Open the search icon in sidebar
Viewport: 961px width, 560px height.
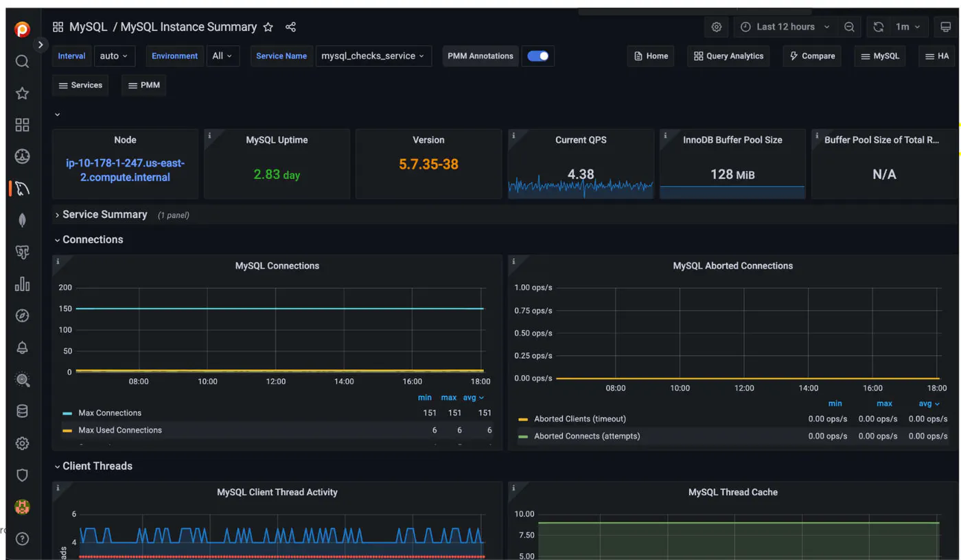22,62
